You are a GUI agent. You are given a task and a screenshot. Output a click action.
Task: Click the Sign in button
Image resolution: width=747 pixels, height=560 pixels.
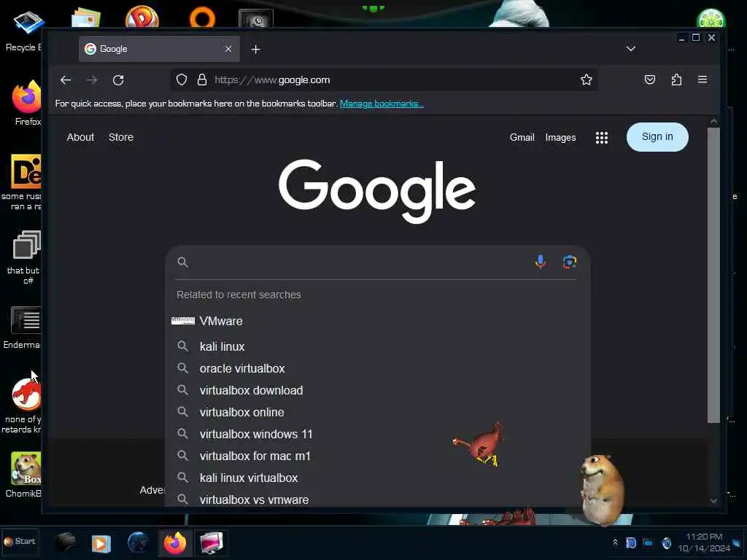coord(657,137)
